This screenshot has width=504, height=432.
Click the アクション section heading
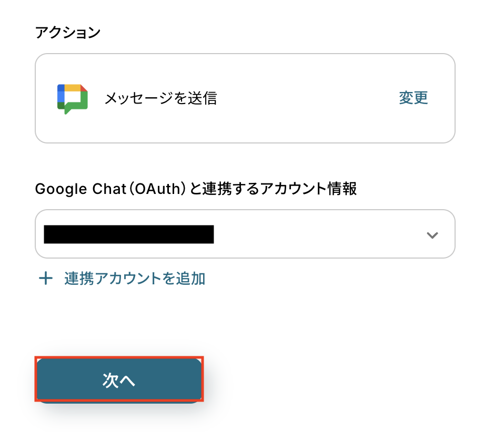67,33
